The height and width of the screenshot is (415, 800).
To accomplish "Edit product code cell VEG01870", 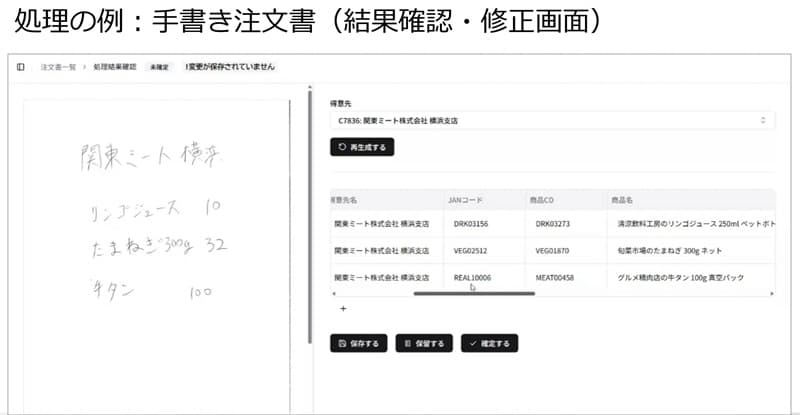I will click(x=553, y=251).
